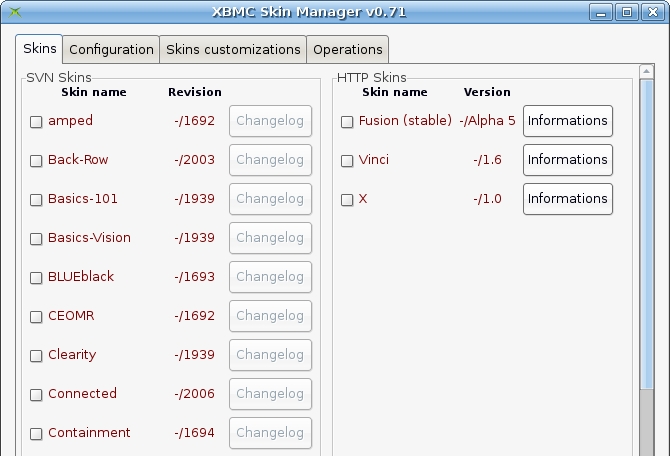This screenshot has height=456, width=670.
Task: Switch to the Operations tab
Action: [347, 50]
